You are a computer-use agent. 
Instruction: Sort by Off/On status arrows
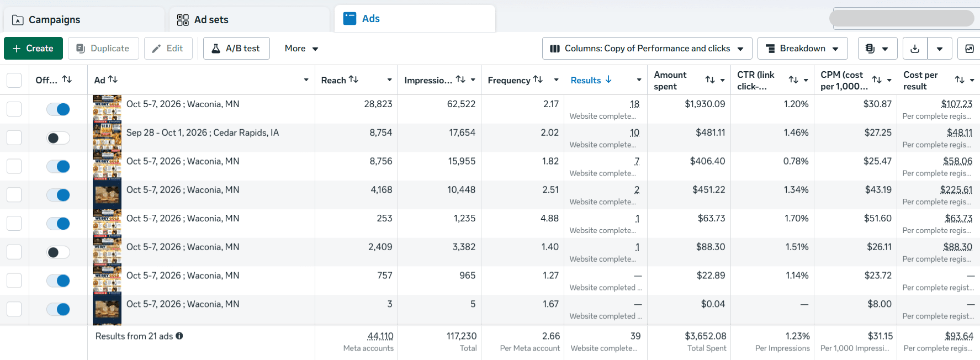[x=67, y=80]
